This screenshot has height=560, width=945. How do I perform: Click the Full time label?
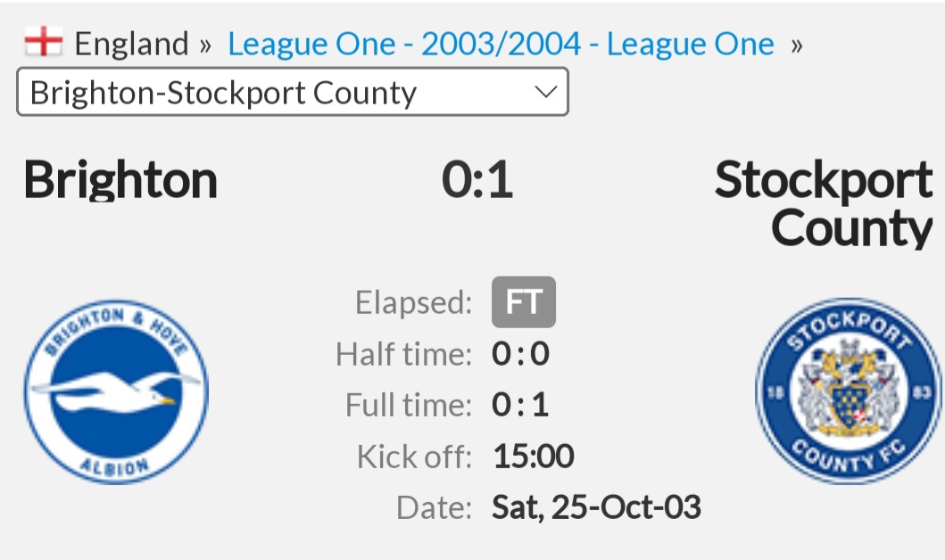point(409,405)
